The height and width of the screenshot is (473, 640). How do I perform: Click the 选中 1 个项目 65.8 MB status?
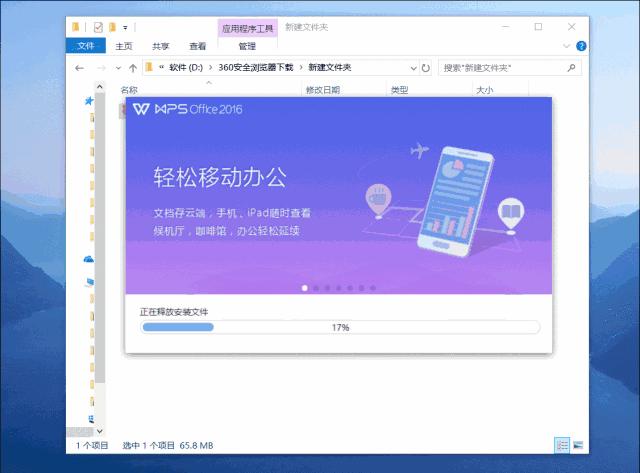[168, 445]
